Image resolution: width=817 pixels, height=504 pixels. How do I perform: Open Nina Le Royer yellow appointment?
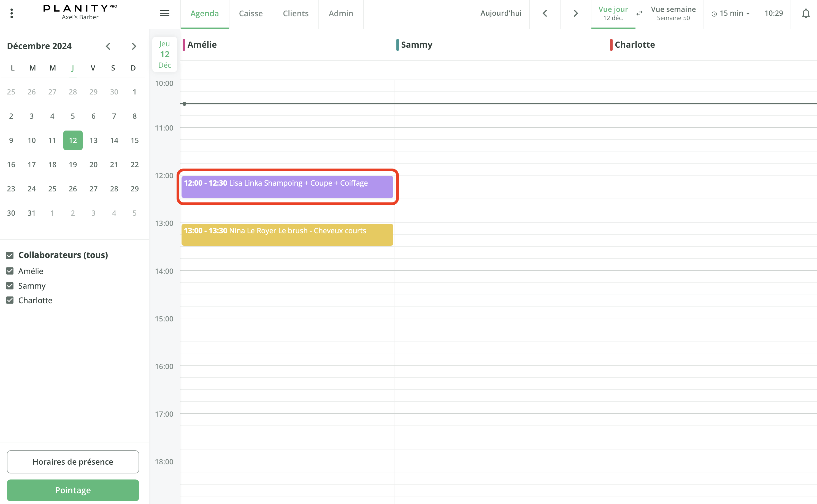tap(287, 235)
